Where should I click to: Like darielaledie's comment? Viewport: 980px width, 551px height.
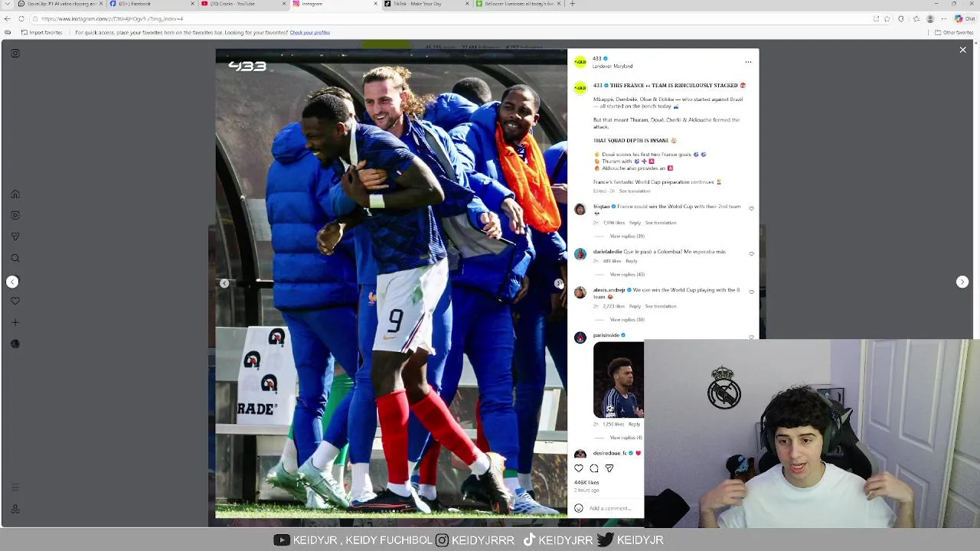751,253
